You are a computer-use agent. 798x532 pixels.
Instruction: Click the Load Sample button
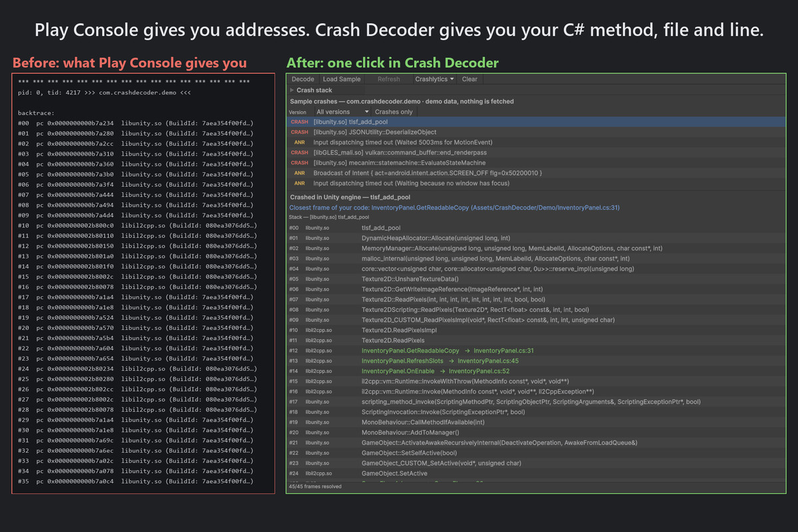[342, 79]
